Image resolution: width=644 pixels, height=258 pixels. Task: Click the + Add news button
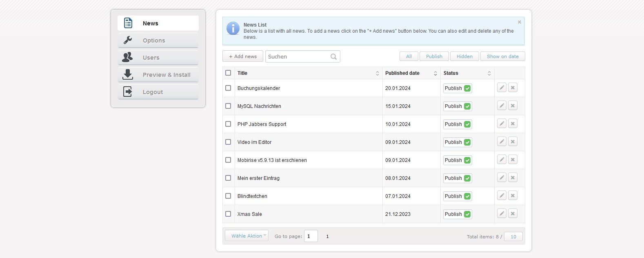tap(243, 56)
